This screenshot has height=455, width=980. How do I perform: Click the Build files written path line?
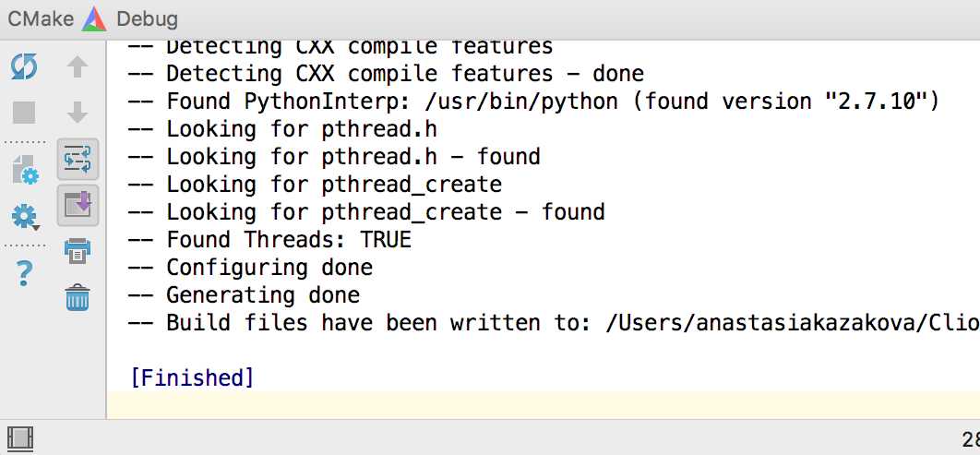click(553, 323)
